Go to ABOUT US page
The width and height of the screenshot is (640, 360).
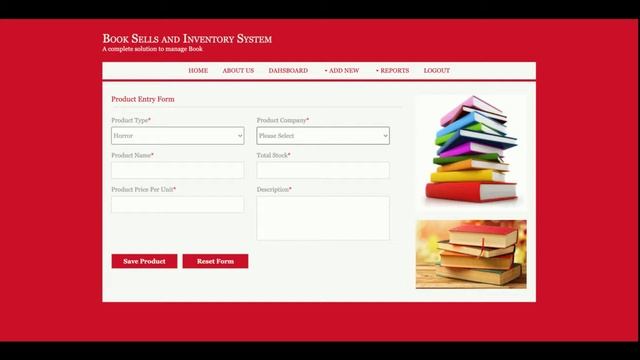click(238, 71)
